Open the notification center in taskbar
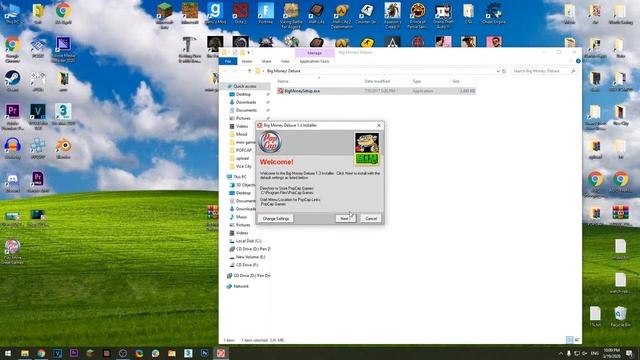Image resolution: width=640 pixels, height=360 pixels. 629,353
